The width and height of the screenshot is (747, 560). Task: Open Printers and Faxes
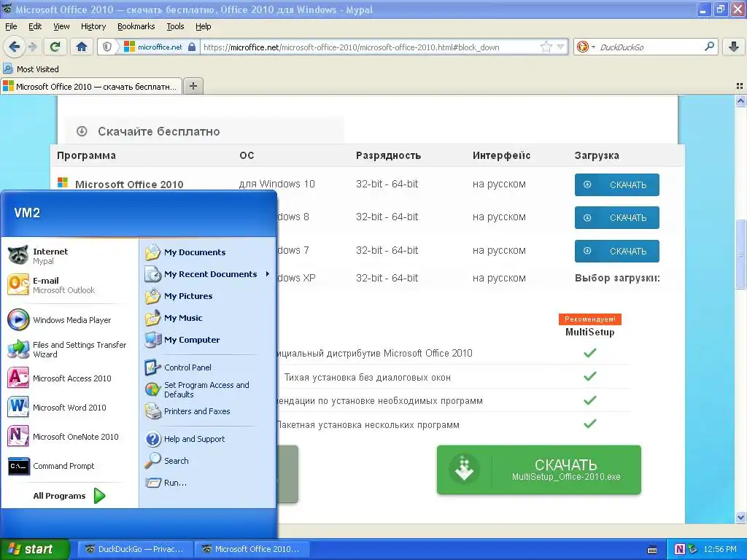(x=208, y=411)
